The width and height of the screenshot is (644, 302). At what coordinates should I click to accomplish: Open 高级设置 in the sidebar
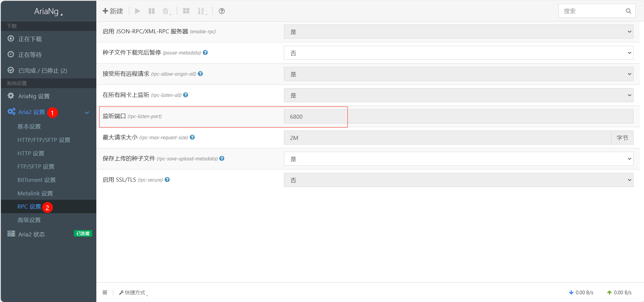[x=29, y=220]
